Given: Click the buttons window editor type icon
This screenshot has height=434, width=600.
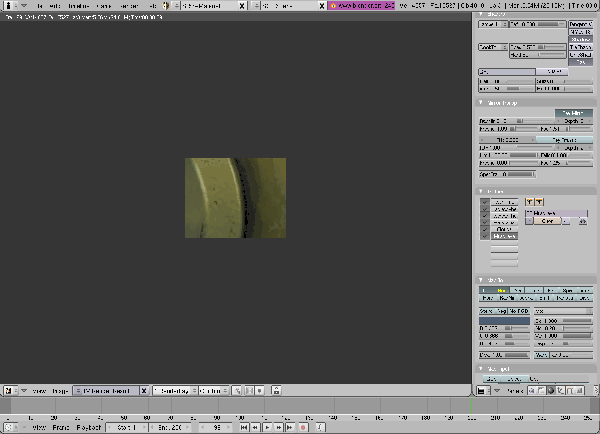Looking at the screenshot, I should 481,391.
